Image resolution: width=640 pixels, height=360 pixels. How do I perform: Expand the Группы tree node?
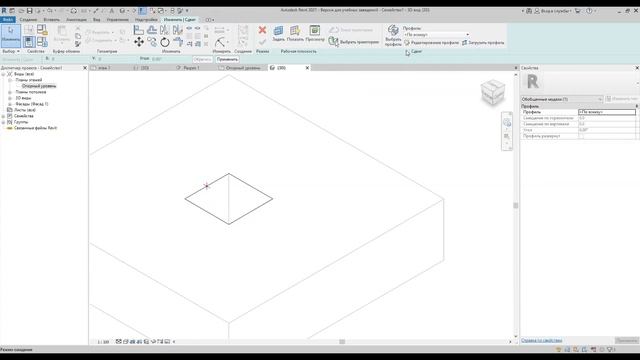click(x=4, y=122)
